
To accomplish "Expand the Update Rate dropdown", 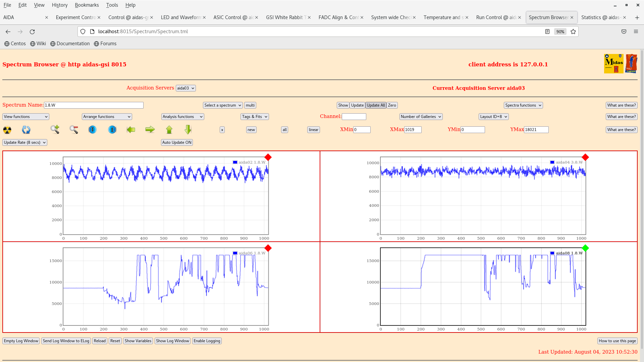I will (25, 142).
